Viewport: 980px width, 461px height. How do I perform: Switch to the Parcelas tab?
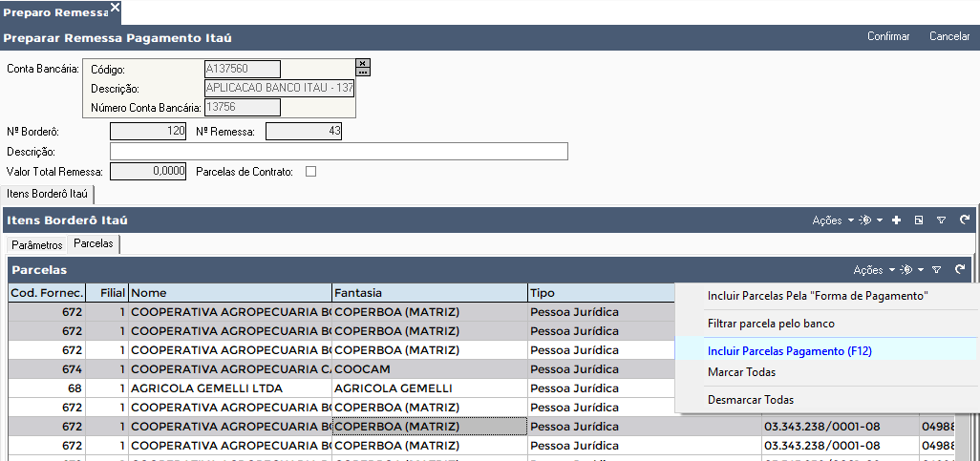(93, 243)
